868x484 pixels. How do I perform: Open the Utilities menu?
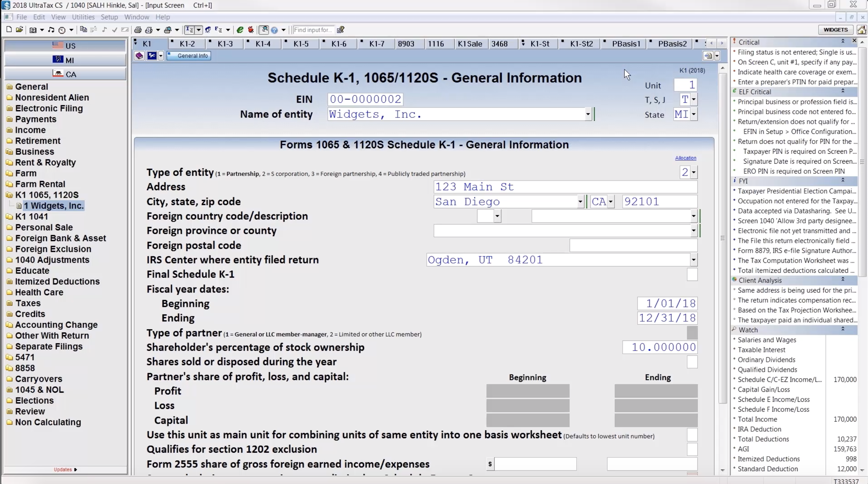tap(83, 17)
